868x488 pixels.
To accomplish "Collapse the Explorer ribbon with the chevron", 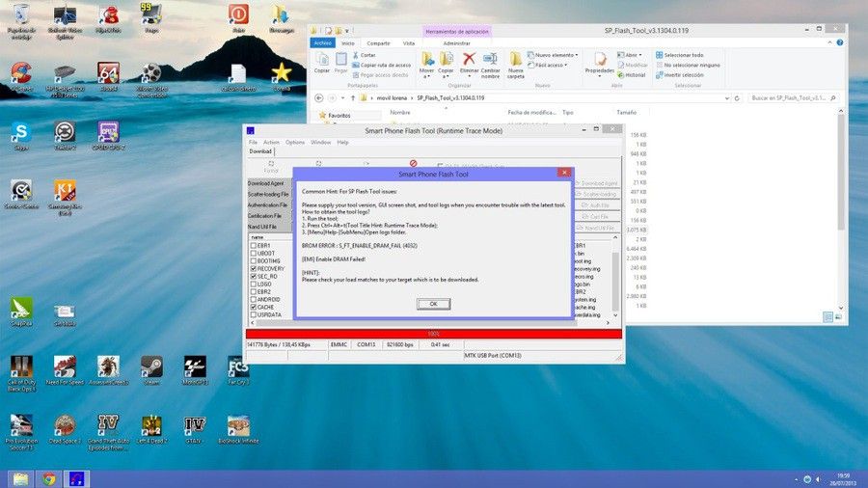I will pos(829,42).
